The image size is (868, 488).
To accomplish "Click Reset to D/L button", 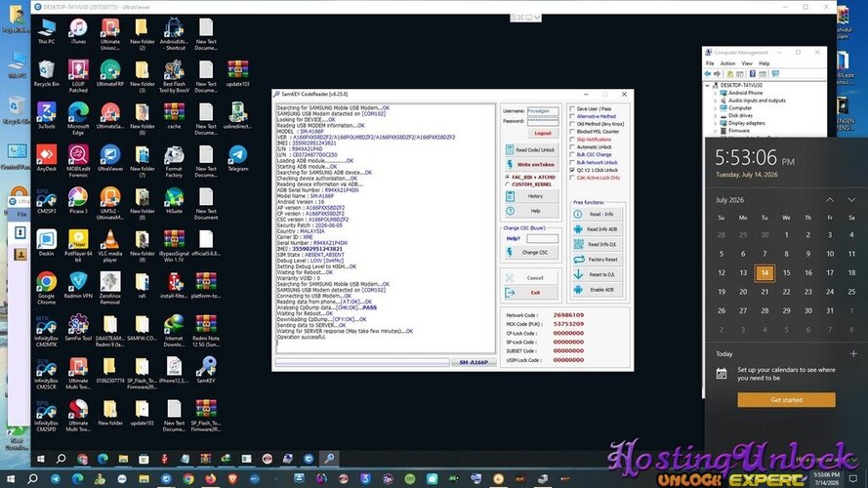I will click(598, 274).
